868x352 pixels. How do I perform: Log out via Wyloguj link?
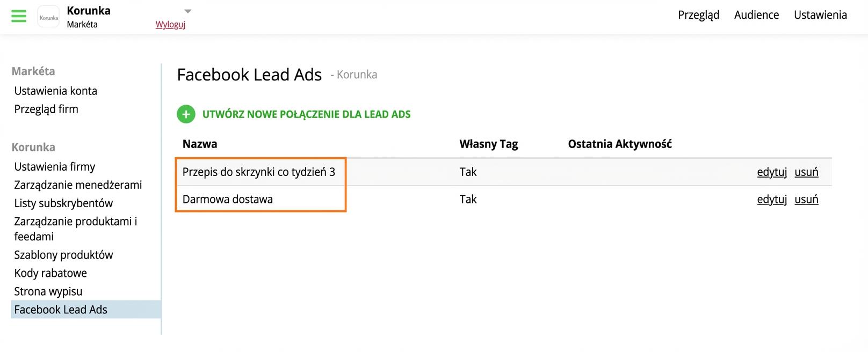[170, 25]
